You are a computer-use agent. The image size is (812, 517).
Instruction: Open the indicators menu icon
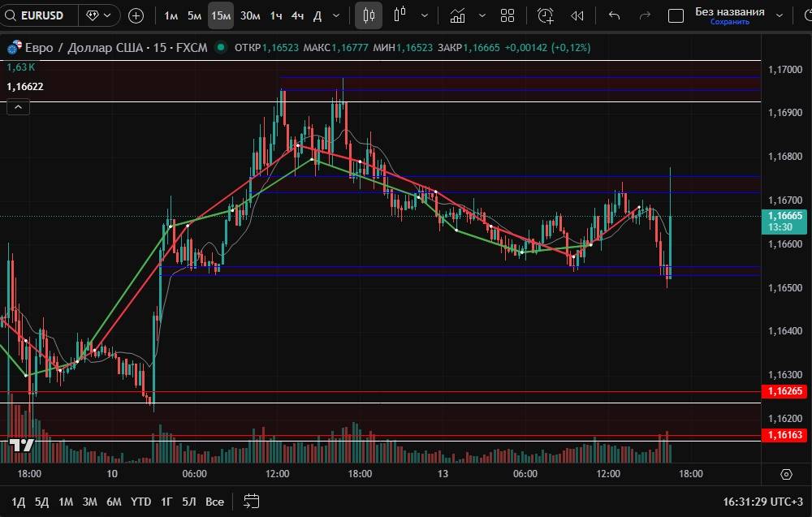coord(458,15)
